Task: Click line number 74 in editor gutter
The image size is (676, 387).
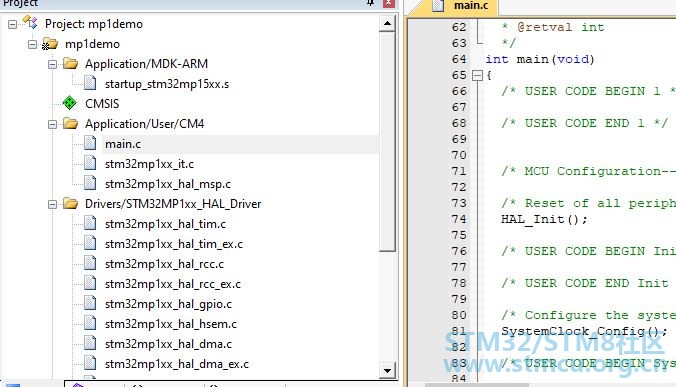Action: click(x=459, y=219)
